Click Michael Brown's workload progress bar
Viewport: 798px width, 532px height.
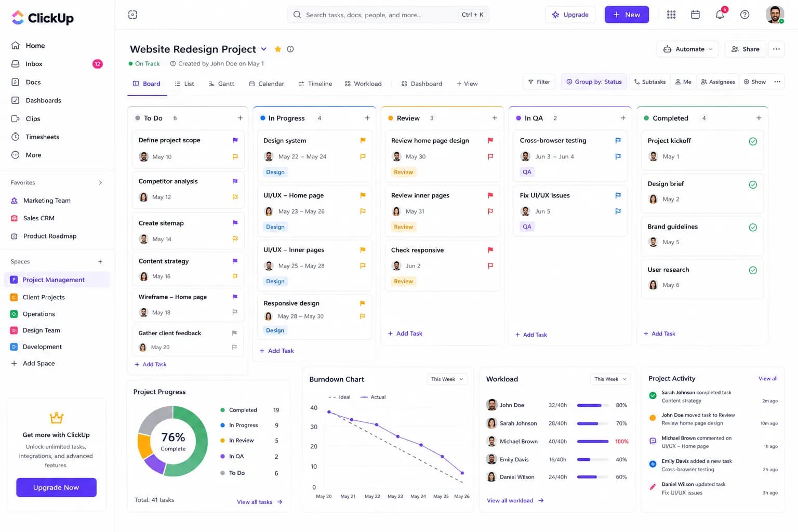pyautogui.click(x=593, y=442)
